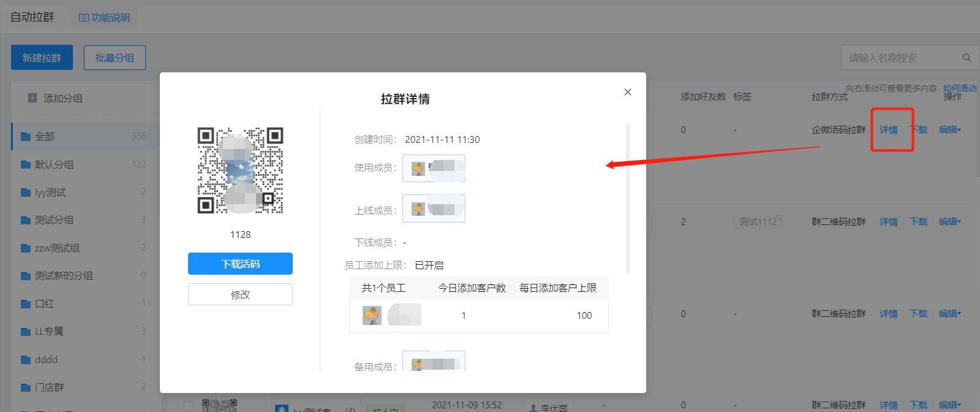This screenshot has width=980, height=412.
Task: Select the 门店群 group folder
Action: click(85, 387)
